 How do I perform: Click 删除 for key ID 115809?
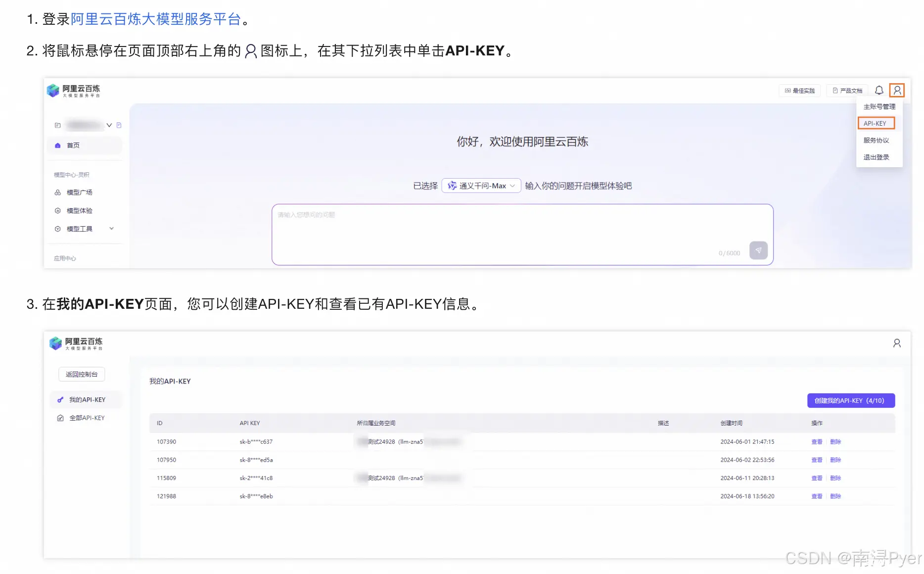click(x=835, y=478)
